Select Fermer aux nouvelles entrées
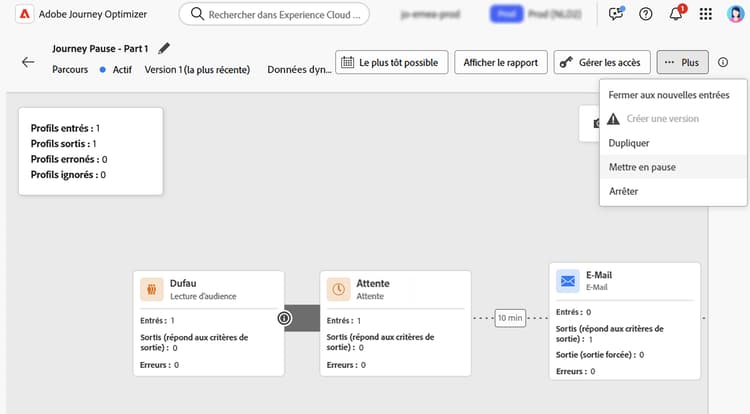Image resolution: width=750 pixels, height=414 pixels. point(668,95)
